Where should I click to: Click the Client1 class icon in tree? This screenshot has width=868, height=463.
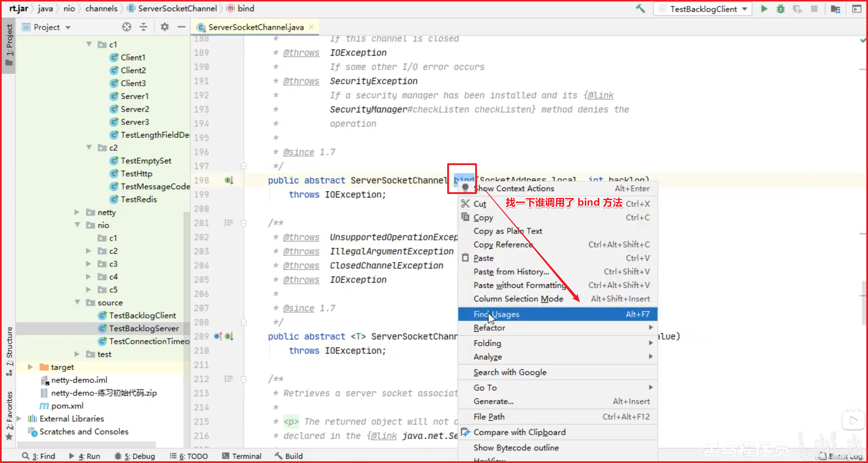coord(114,57)
